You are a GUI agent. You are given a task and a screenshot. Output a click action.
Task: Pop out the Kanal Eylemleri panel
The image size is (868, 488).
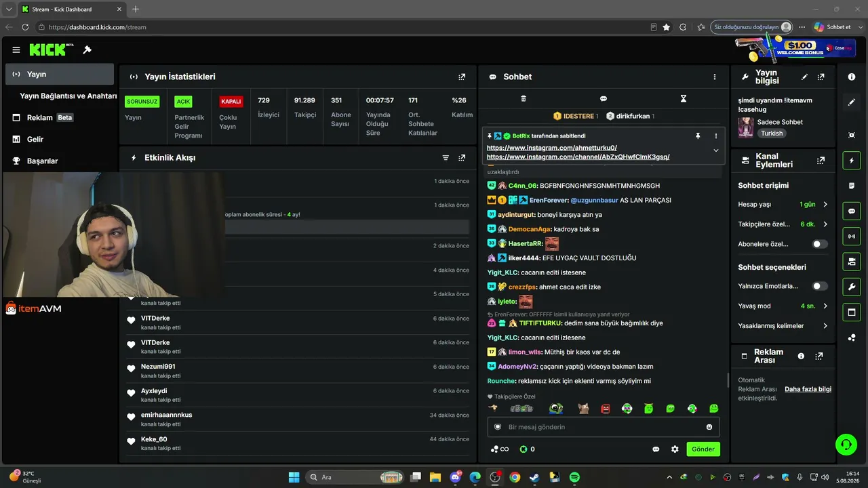pos(821,161)
